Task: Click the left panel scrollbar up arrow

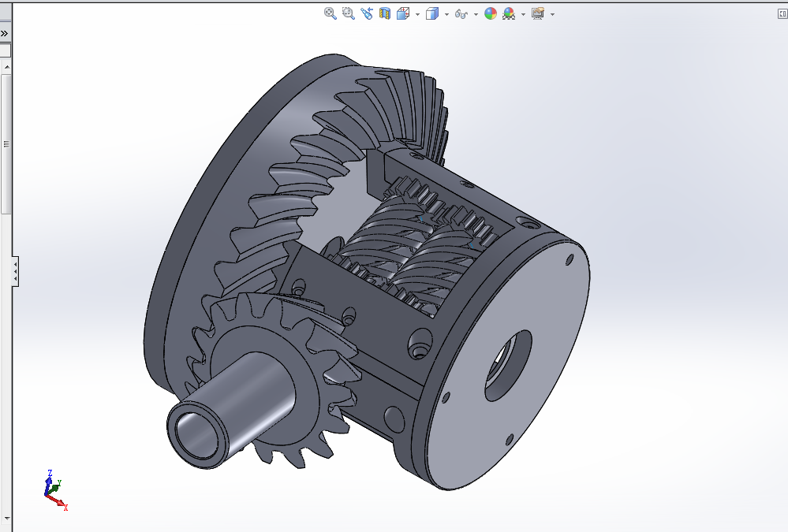Action: 6,67
